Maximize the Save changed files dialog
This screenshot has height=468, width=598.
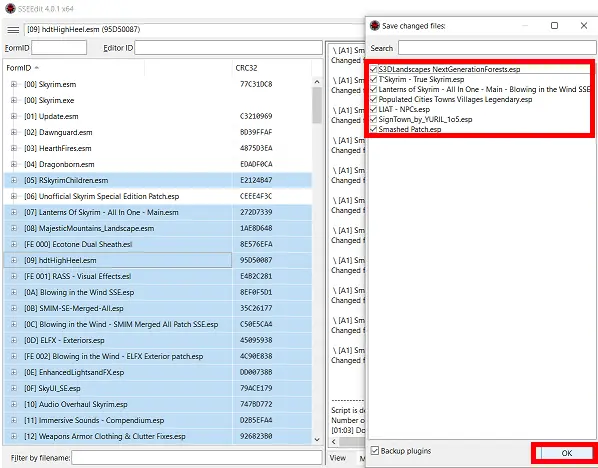tap(555, 26)
